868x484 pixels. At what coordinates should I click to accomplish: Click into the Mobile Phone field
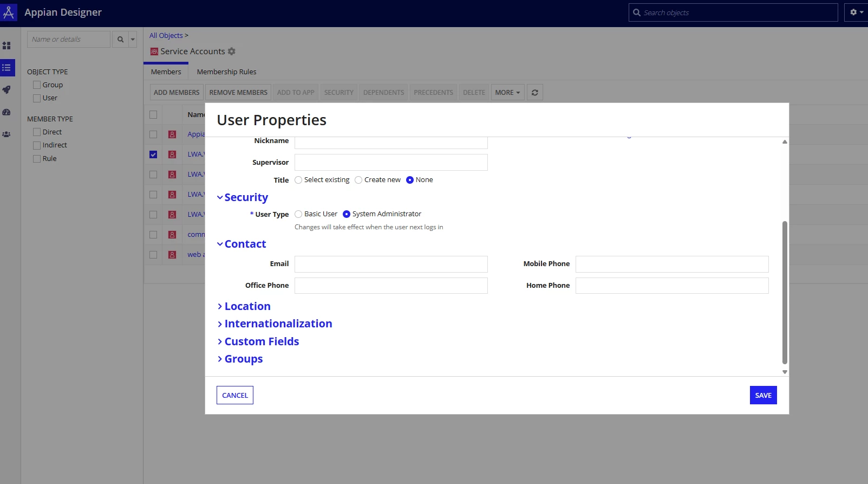pyautogui.click(x=672, y=264)
